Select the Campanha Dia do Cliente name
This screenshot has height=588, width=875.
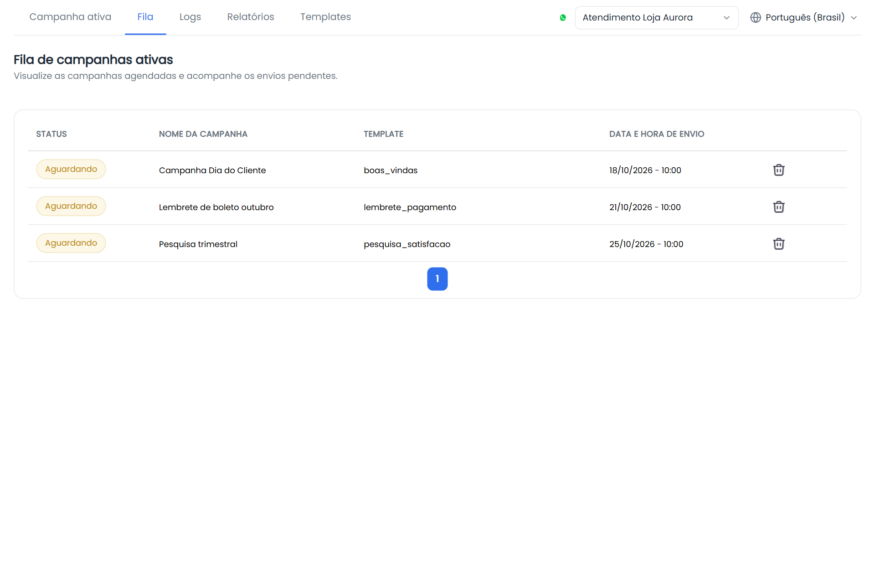[212, 170]
